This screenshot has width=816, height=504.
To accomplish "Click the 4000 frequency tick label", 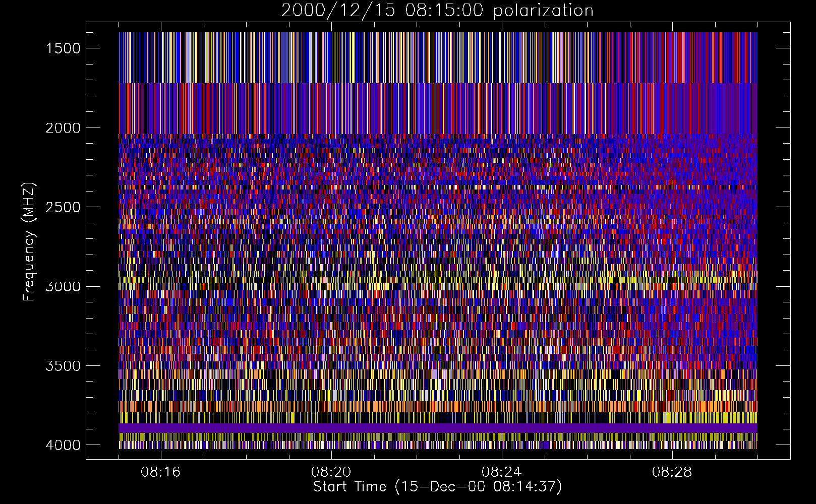I will coord(63,445).
